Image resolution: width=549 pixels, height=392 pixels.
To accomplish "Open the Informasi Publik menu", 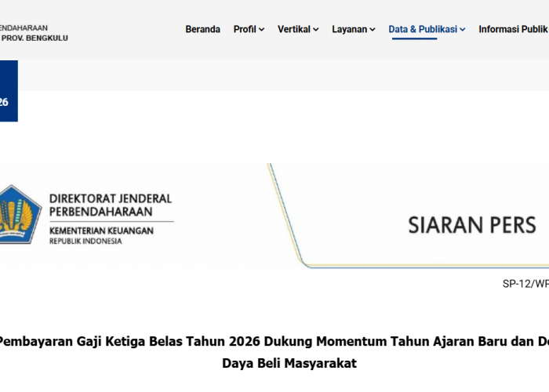I will [x=513, y=30].
